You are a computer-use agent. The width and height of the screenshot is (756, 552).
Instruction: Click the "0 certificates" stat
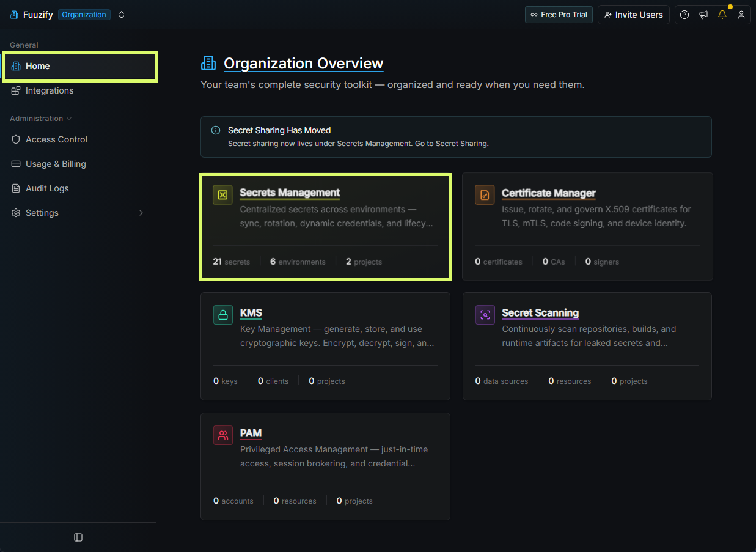click(499, 262)
